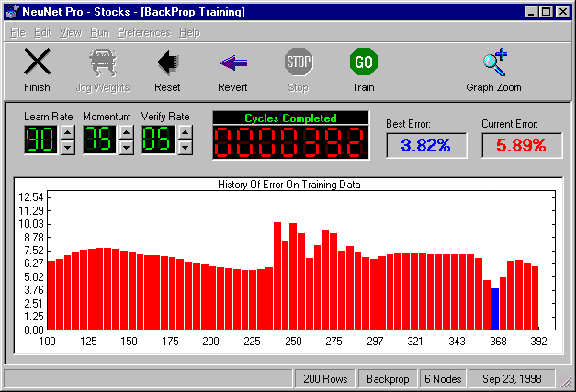Click the Finish X icon

tap(37, 63)
